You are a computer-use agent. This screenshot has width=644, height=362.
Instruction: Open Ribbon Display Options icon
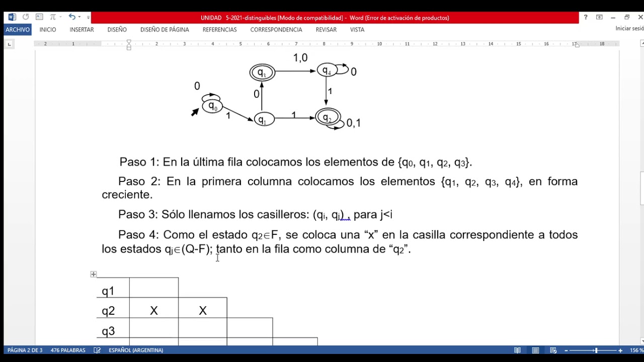click(599, 17)
